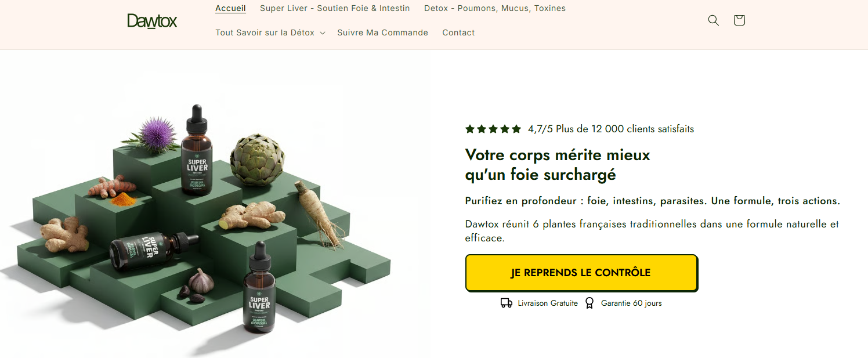This screenshot has width=868, height=358.
Task: Open Detox - Poumons, Mucus, Toxines
Action: (x=495, y=8)
